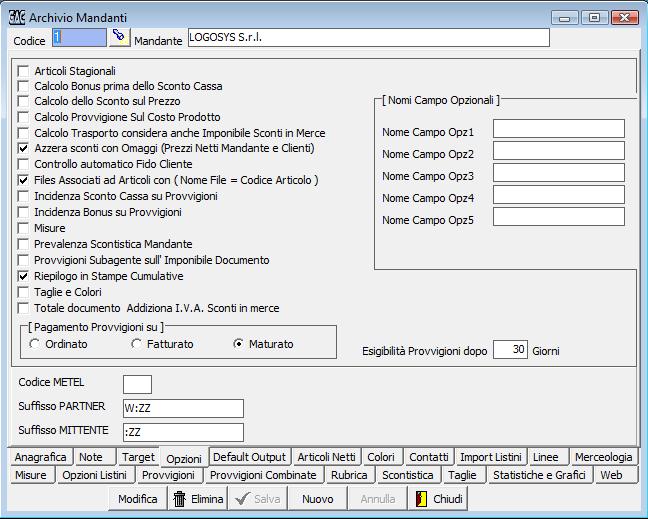
Task: Open the Import Listini tab
Action: coord(491,457)
